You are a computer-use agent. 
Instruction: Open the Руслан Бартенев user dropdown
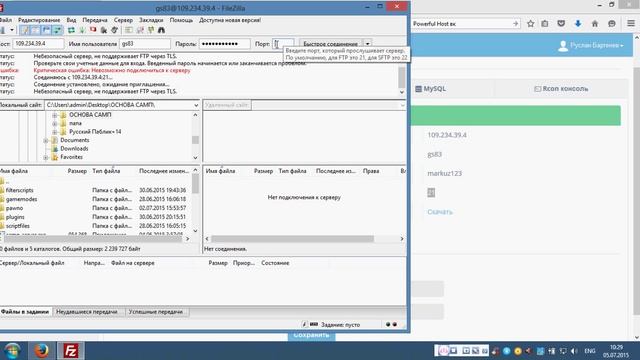[x=591, y=45]
